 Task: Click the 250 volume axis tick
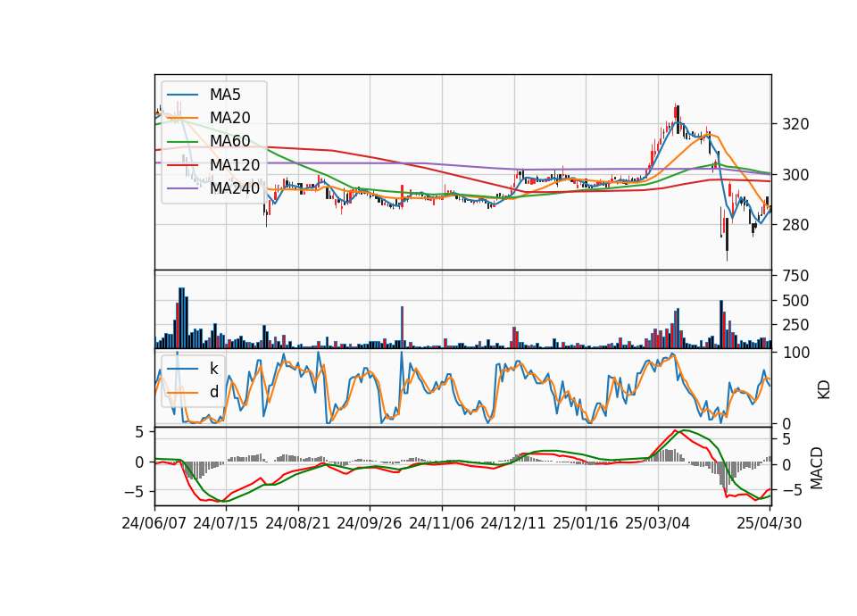(795, 325)
